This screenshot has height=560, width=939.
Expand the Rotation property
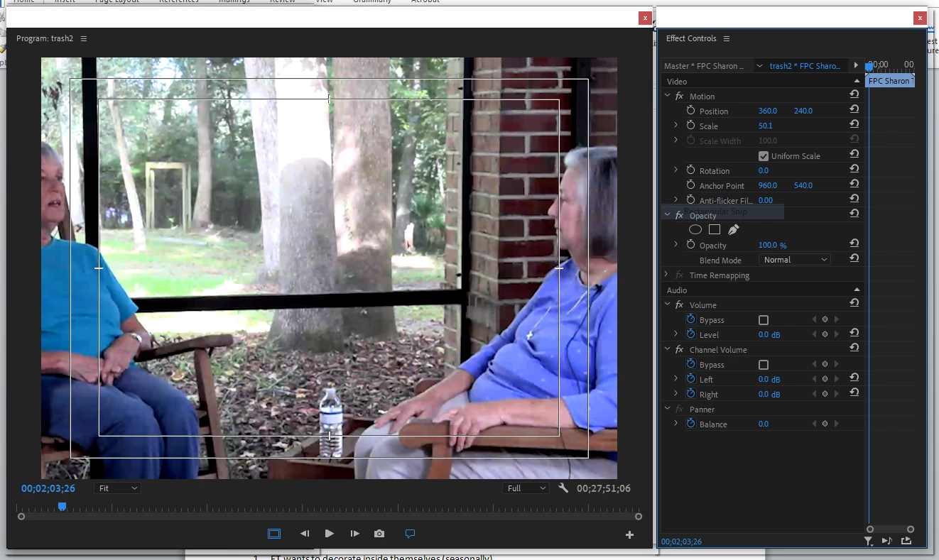tap(675, 170)
